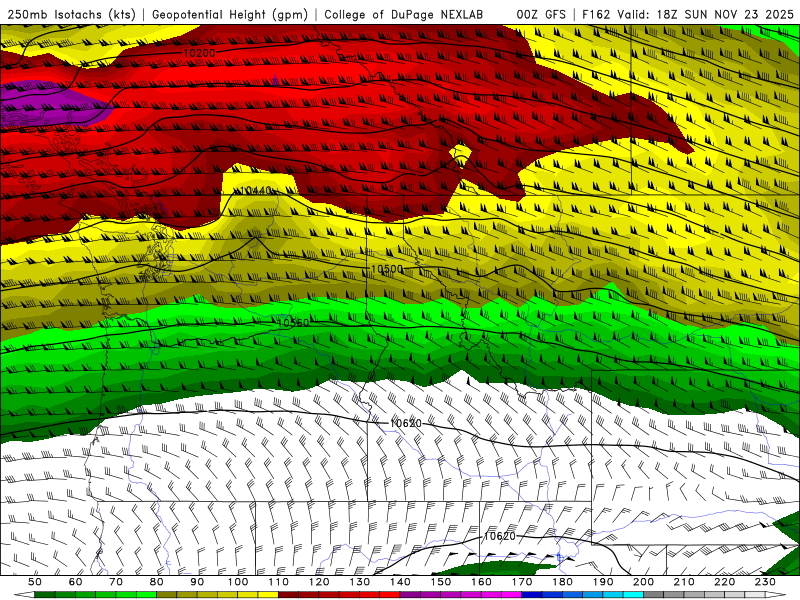Click the 140 value on the color scale
Screen dimensions: 800x600
tap(400, 582)
